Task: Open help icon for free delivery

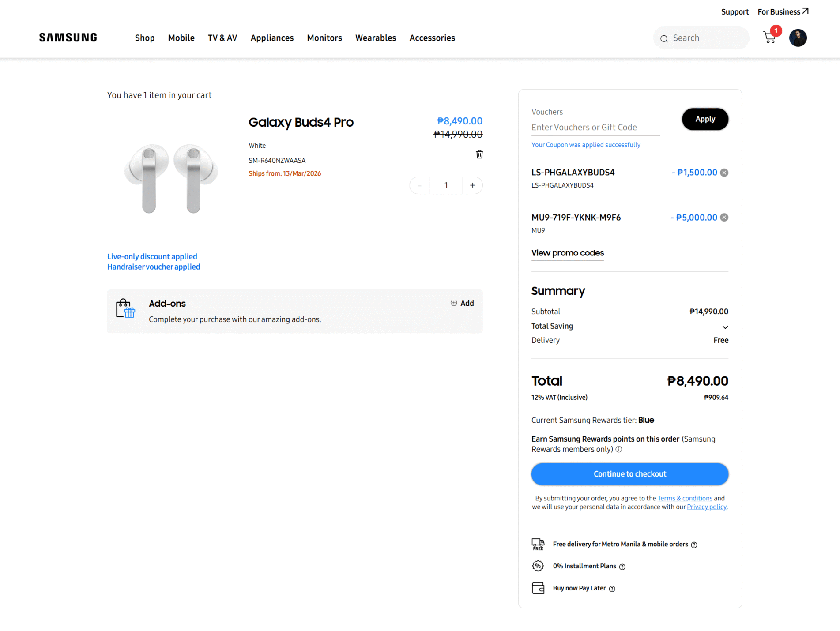Action: click(x=694, y=545)
